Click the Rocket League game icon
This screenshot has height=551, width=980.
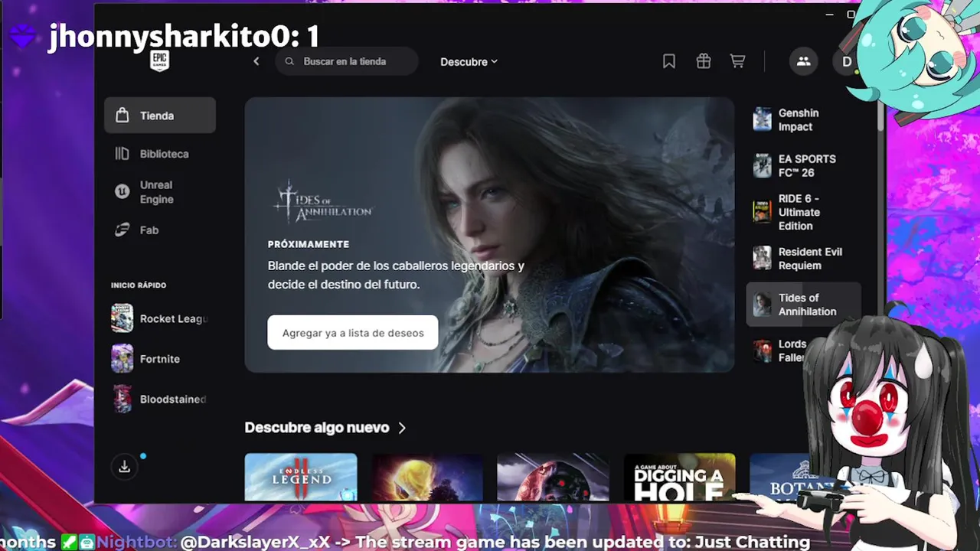(x=122, y=318)
